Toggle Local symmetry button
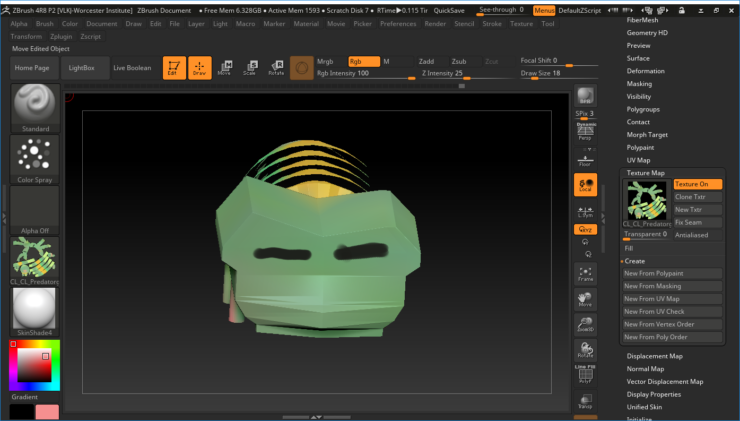Image resolution: width=740 pixels, height=421 pixels. pos(585,185)
